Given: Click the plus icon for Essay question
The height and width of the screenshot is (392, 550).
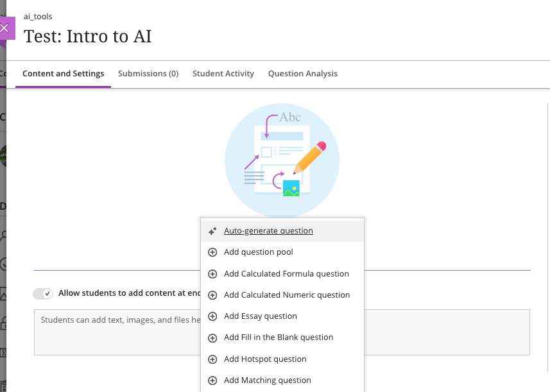Looking at the screenshot, I should (x=213, y=316).
